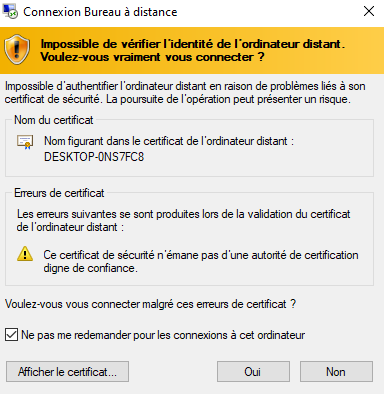Click the 'autorité de certification digne de confiance' error
The width and height of the screenshot is (384, 394).
[x=201, y=262]
